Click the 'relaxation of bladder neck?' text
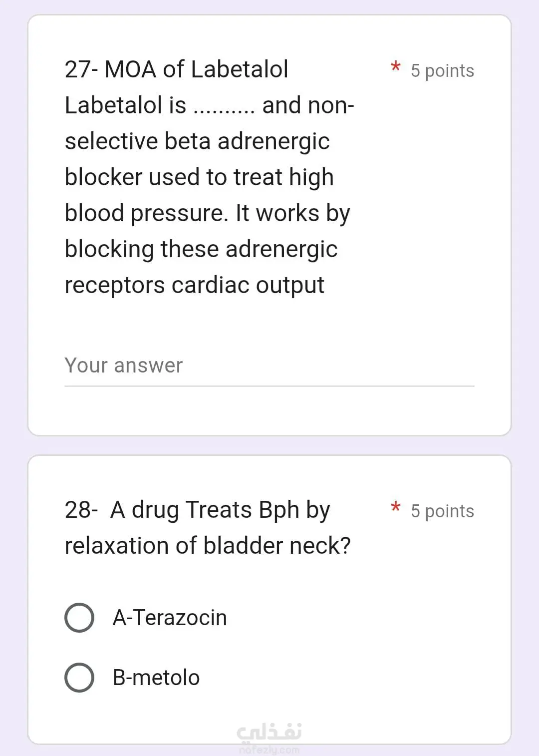This screenshot has width=539, height=756. click(208, 545)
